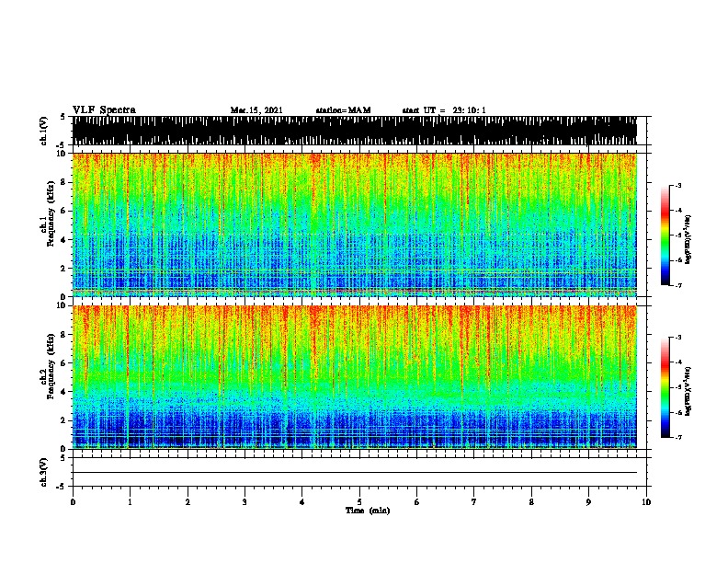Click the time axis tick label "4"
Viewport: 728px width, 563px height.
point(302,502)
